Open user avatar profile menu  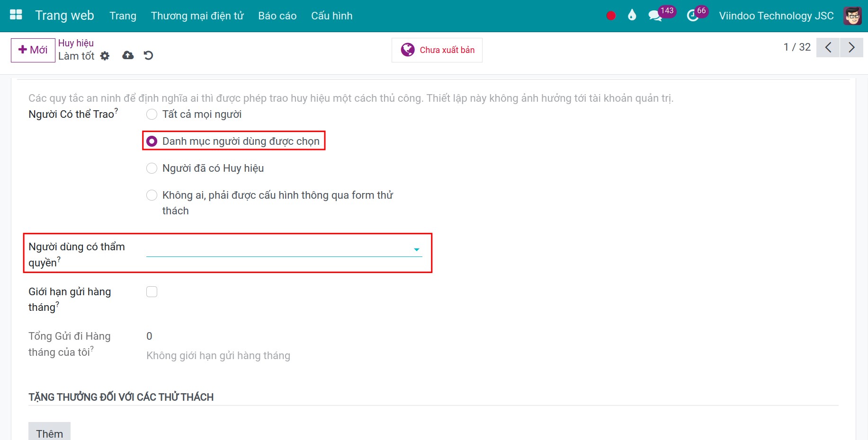coord(852,16)
